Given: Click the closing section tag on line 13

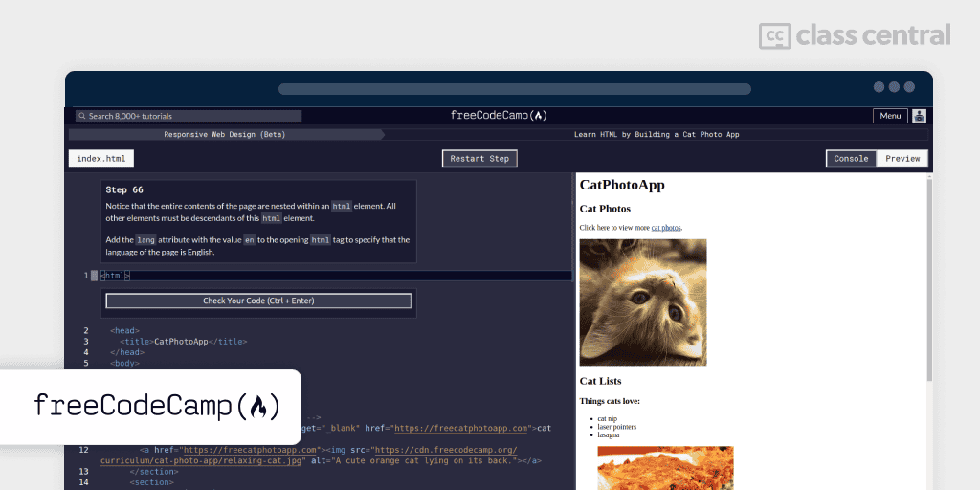Looking at the screenshot, I should tap(154, 472).
